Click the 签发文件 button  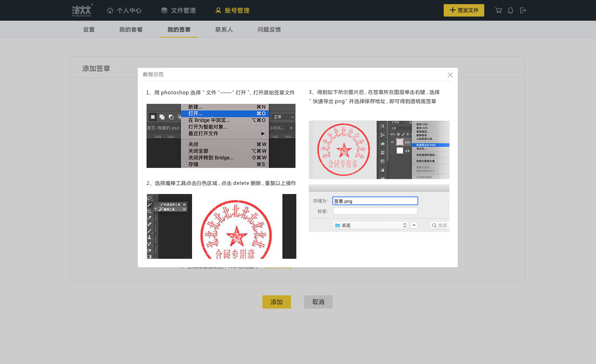tap(464, 10)
